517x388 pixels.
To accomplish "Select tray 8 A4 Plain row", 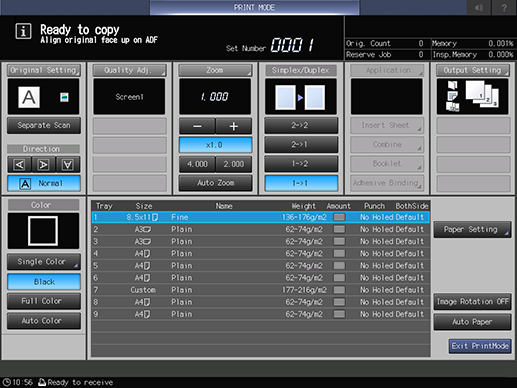I will coord(261,302).
